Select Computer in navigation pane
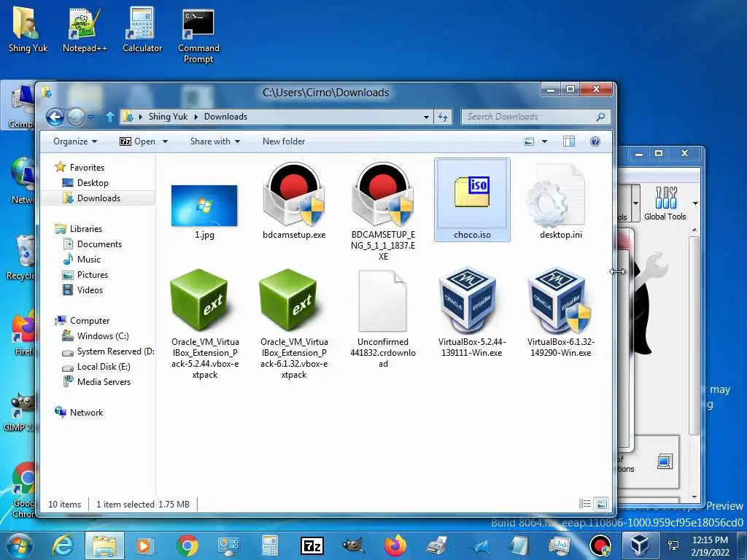The height and width of the screenshot is (560, 747). click(x=90, y=321)
